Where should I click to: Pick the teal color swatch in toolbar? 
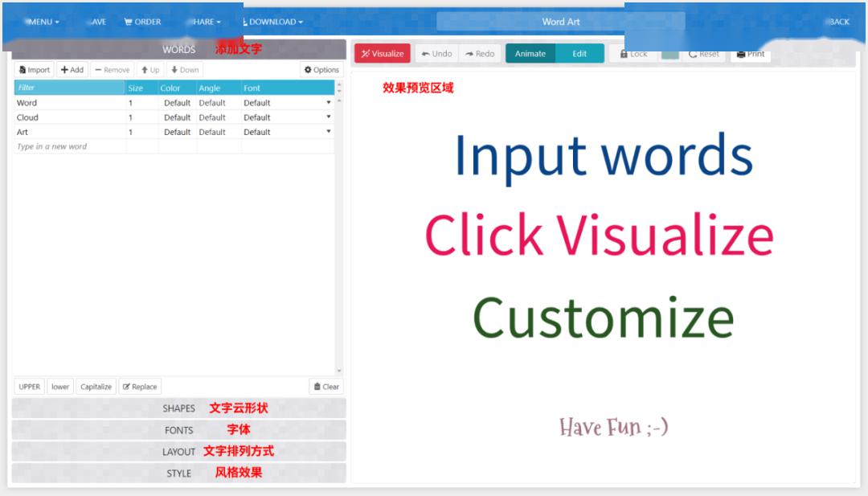click(670, 55)
